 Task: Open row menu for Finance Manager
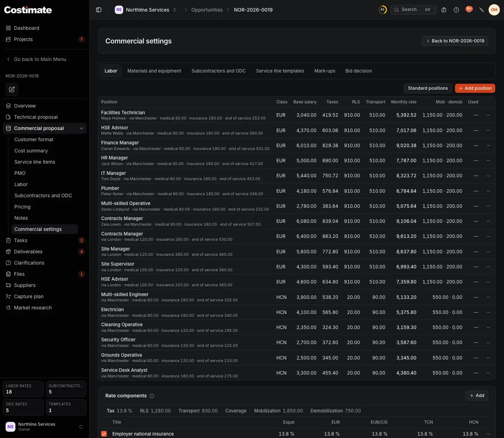point(488,145)
